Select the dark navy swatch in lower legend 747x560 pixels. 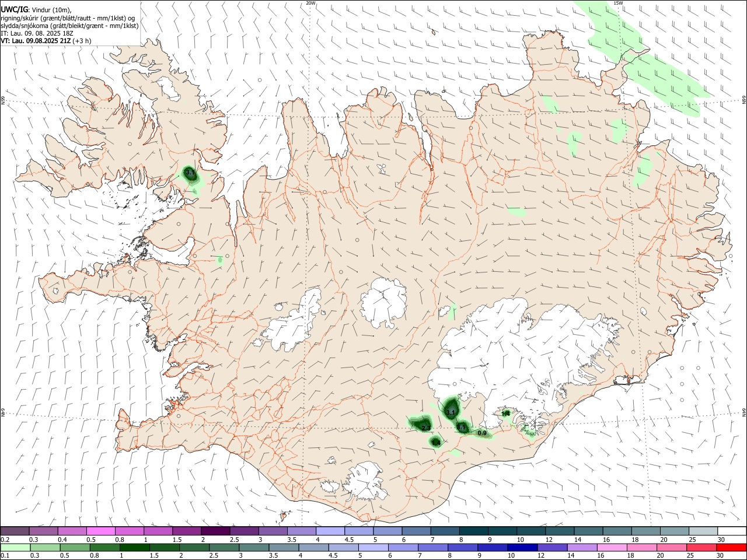(x=522, y=547)
